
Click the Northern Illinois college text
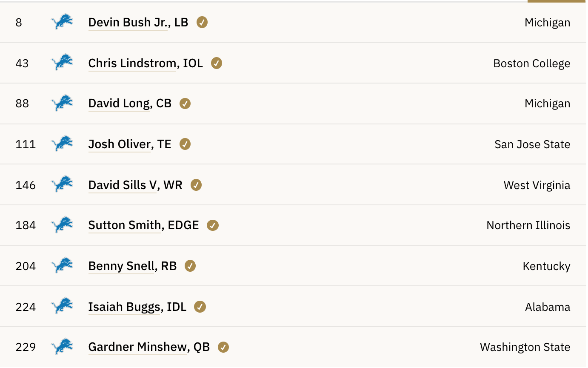pyautogui.click(x=528, y=225)
